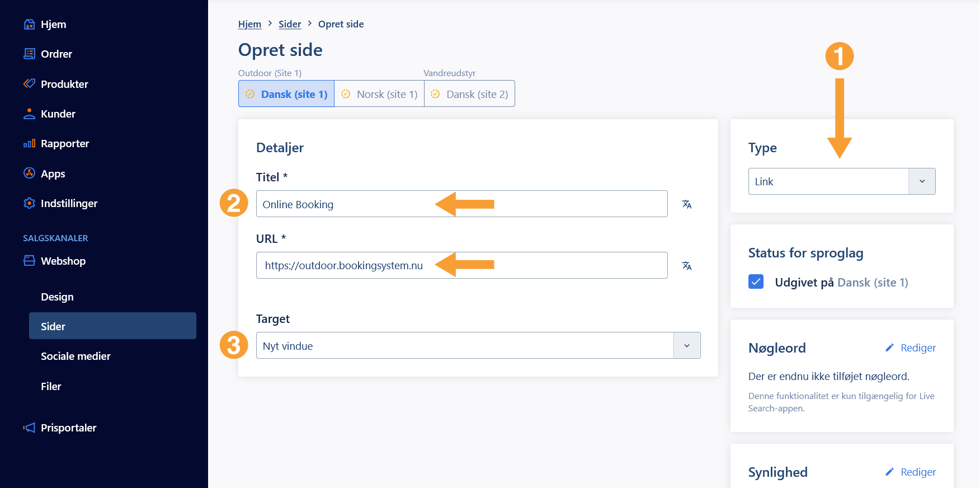Expand the Target dropdown showing Nyt vindue
The width and height of the screenshot is (980, 488).
(478, 346)
